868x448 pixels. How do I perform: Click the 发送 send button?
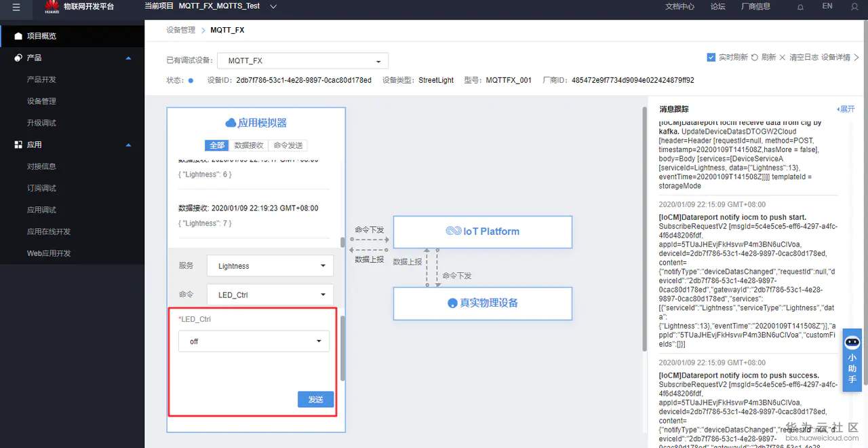pyautogui.click(x=315, y=399)
